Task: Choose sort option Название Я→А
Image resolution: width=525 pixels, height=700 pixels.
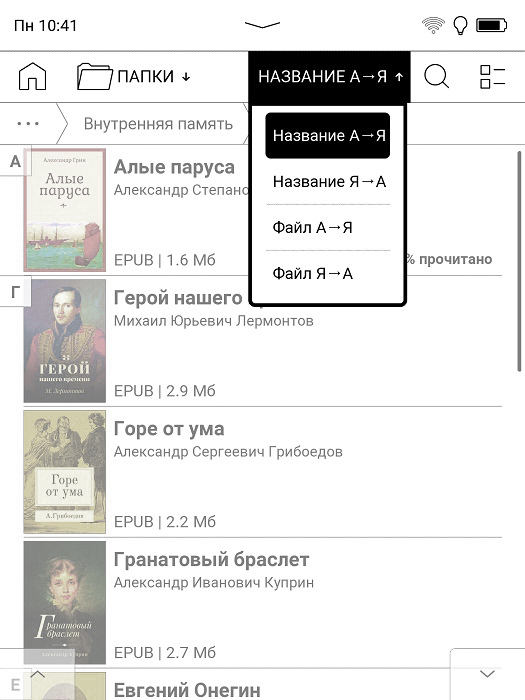Action: tap(328, 182)
